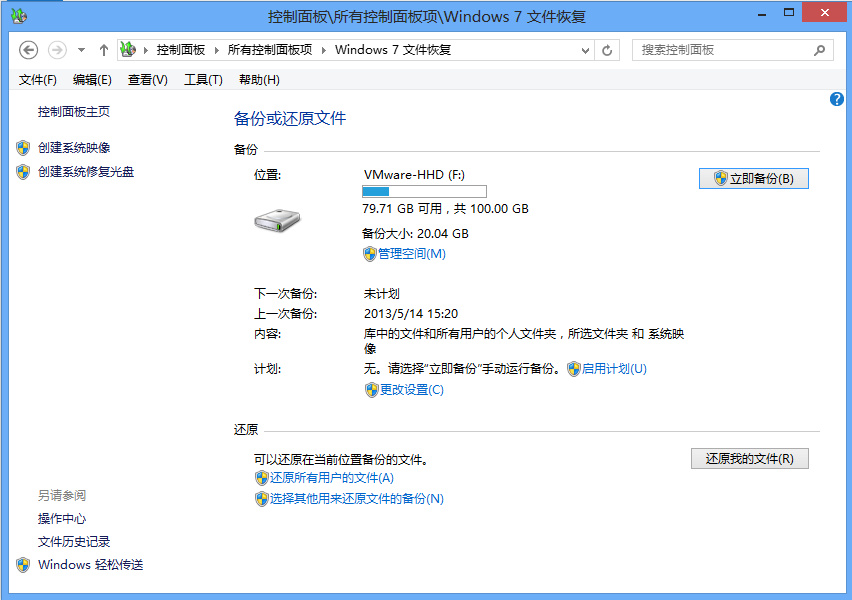Viewport: 852px width, 600px height.
Task: Go up one level with up arrow
Action: [104, 50]
